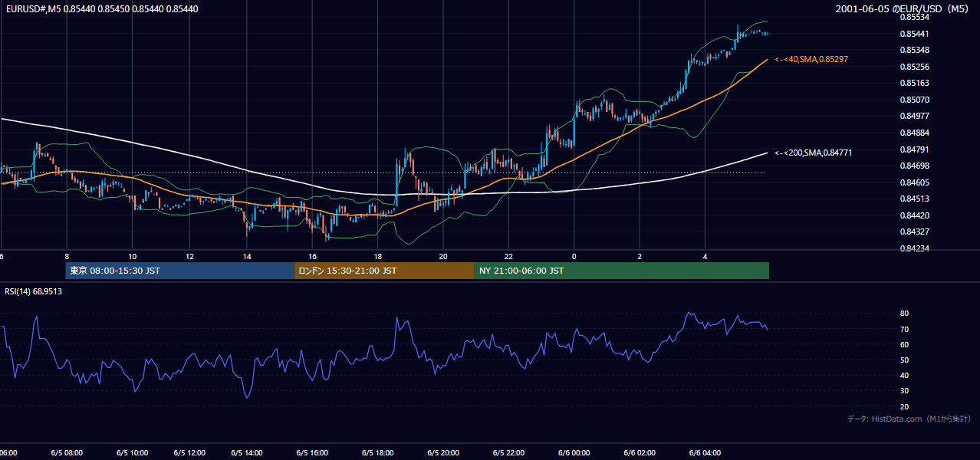
Task: Click the bottom time label 6/6 02:00
Action: [640, 452]
